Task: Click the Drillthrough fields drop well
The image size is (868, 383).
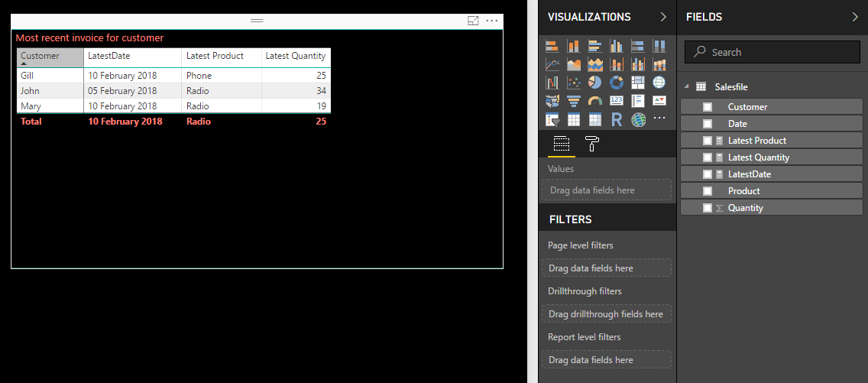Action: click(x=607, y=314)
